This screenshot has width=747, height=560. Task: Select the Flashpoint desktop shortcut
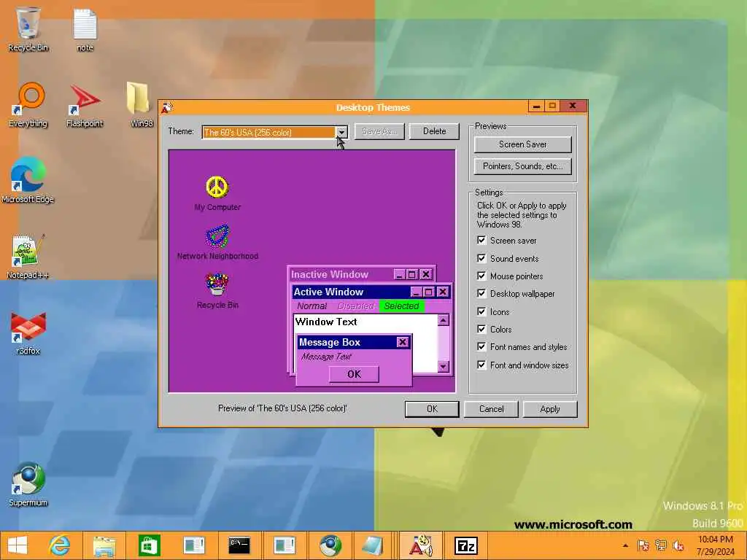click(85, 105)
